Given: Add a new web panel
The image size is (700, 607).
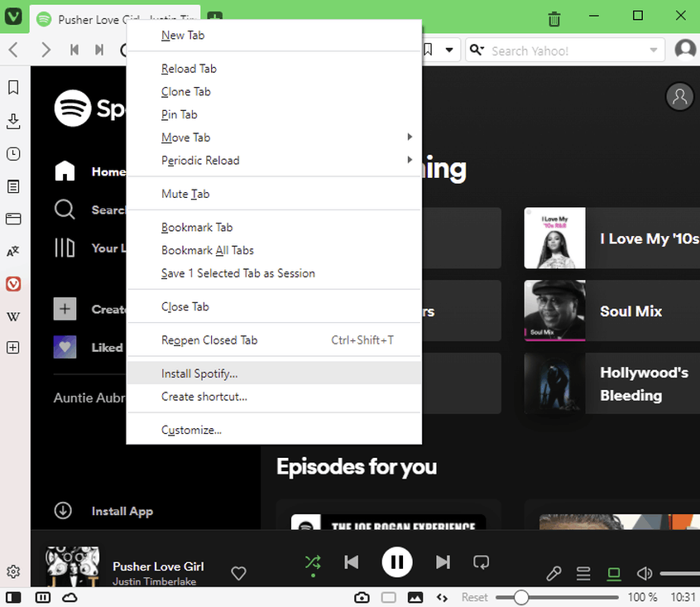Looking at the screenshot, I should click(x=13, y=348).
